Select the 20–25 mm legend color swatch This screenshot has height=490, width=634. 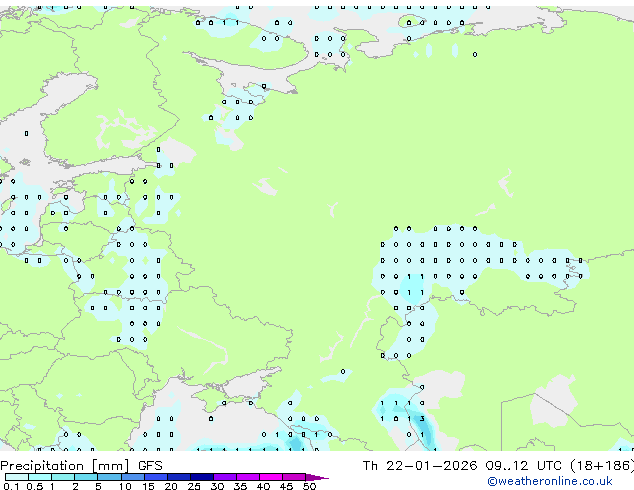[x=179, y=477]
